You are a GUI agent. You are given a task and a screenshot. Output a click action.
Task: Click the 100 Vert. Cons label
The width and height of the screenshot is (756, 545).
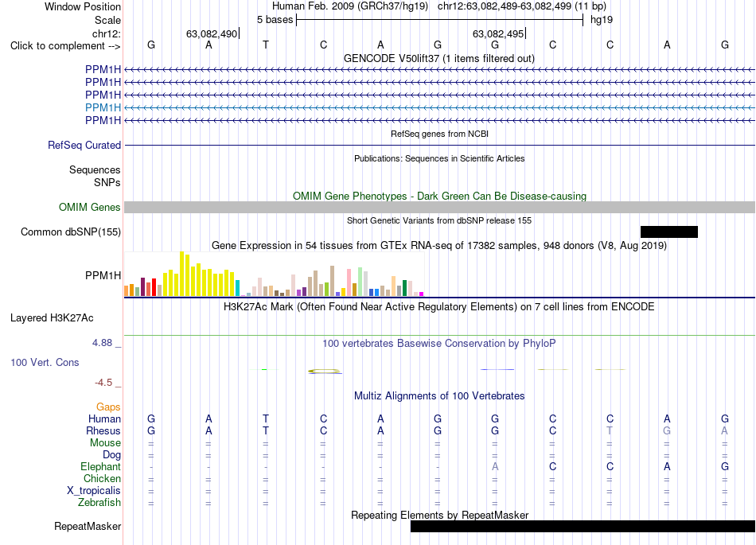coord(45,362)
